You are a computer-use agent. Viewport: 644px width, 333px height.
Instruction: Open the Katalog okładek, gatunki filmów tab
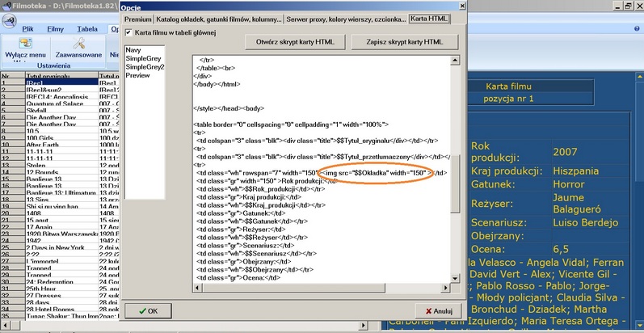click(210, 17)
